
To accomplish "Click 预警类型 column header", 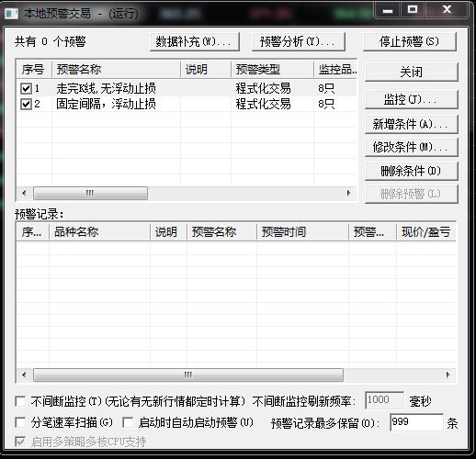I will click(272, 70).
